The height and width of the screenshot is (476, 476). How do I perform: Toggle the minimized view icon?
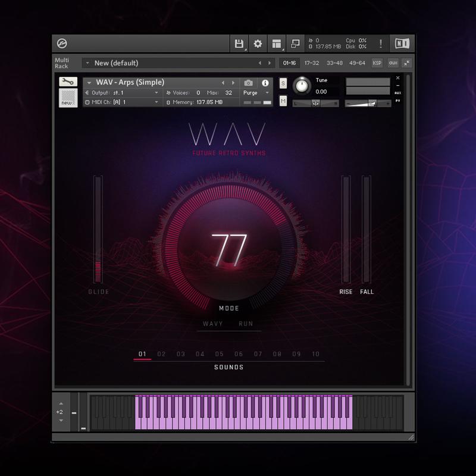click(295, 43)
